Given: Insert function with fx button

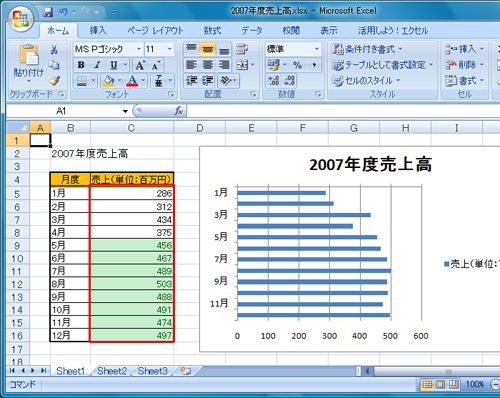Looking at the screenshot, I should click(179, 111).
